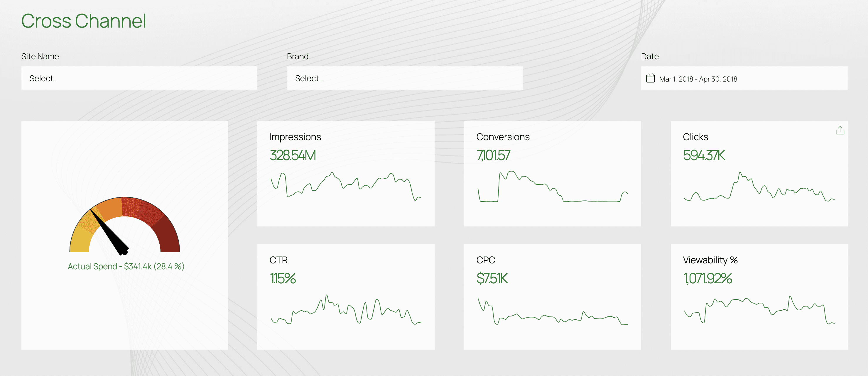Click the Impressions sparkline chart
The height and width of the screenshot is (376, 868).
coord(344,187)
